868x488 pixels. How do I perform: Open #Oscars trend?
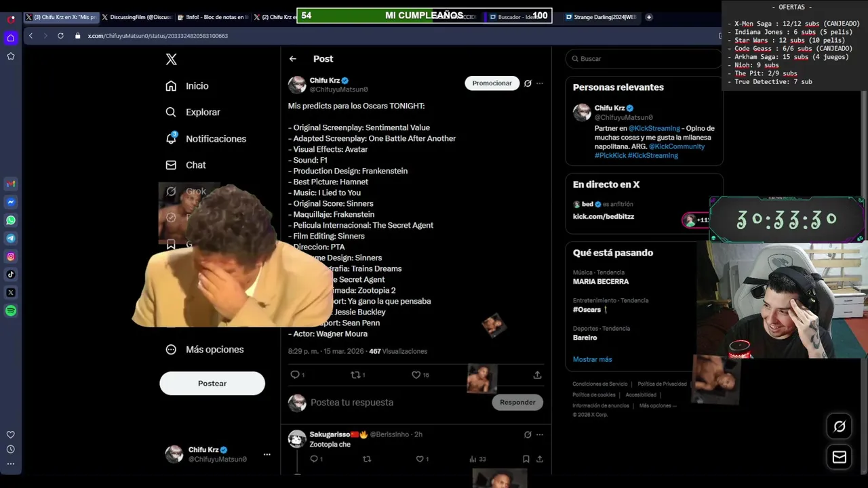click(x=591, y=310)
